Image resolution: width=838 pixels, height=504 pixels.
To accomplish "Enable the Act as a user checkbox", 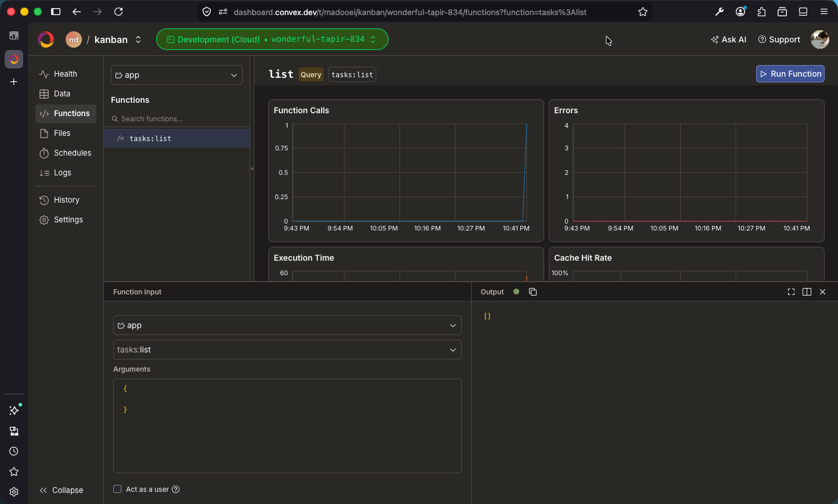I will 117,489.
